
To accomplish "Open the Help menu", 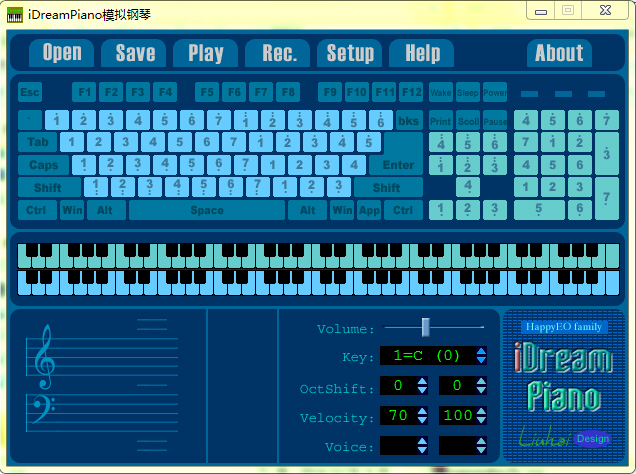I will (x=422, y=53).
